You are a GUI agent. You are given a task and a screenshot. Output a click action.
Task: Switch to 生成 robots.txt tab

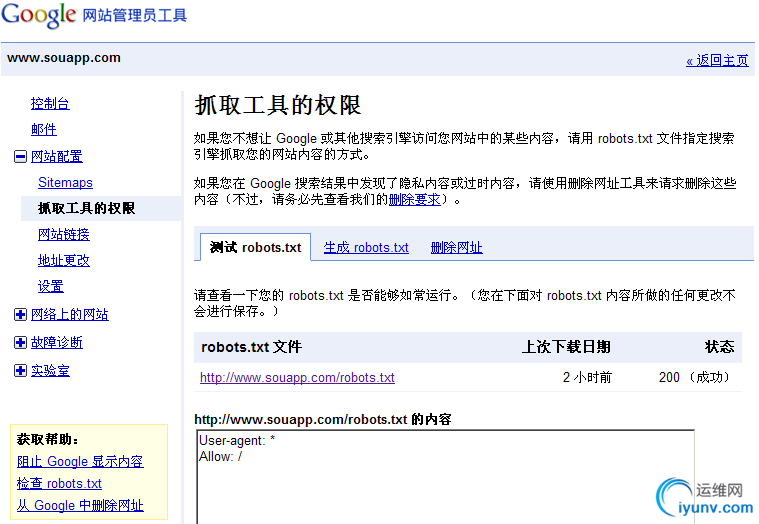[x=366, y=248]
